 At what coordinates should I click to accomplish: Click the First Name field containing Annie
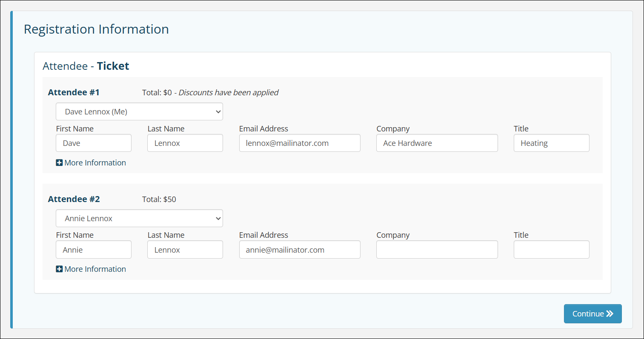pyautogui.click(x=94, y=250)
